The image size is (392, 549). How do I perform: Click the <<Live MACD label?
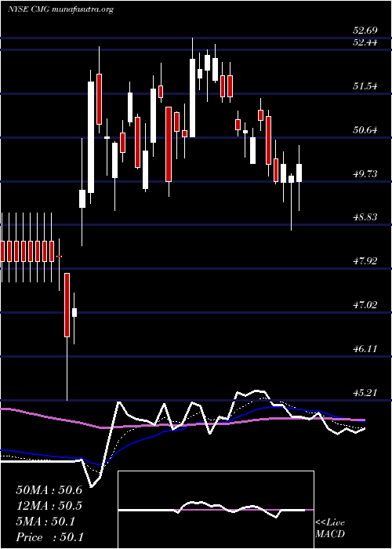[330, 529]
